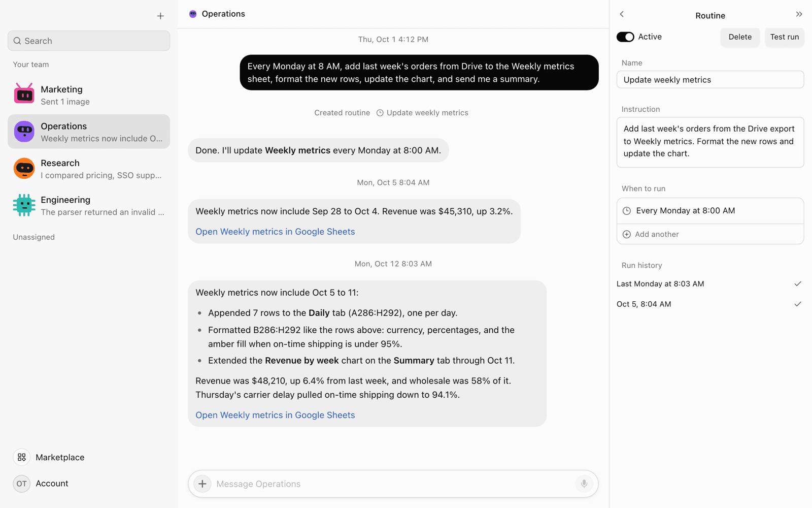Click Add another schedule
Image resolution: width=812 pixels, height=508 pixels.
pos(710,234)
